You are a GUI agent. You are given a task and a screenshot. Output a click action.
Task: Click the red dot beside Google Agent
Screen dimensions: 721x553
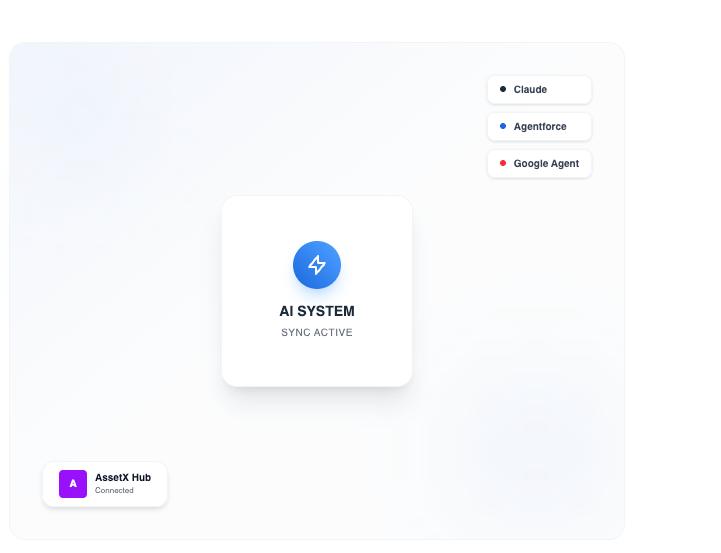(x=502, y=163)
